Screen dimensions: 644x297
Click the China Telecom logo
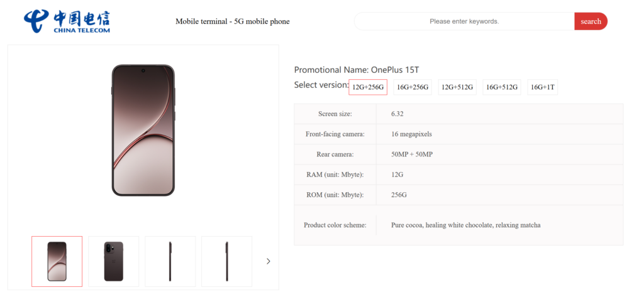pyautogui.click(x=67, y=21)
